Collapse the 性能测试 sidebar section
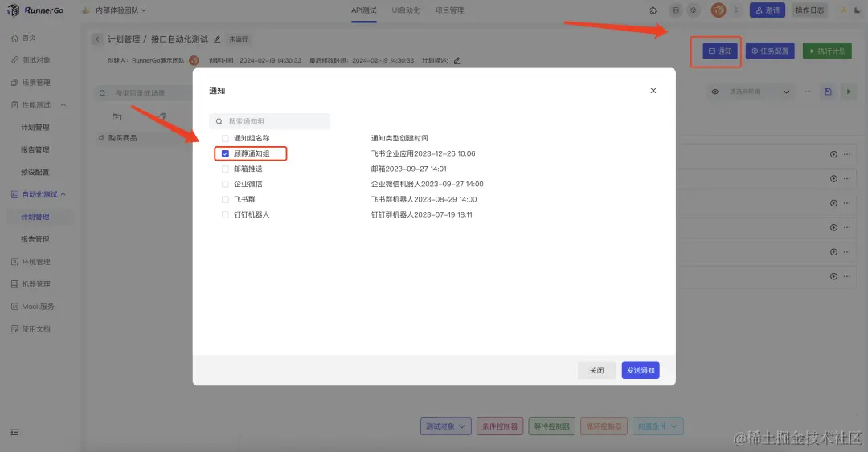Screen dimensions: 868x452 click(63, 104)
